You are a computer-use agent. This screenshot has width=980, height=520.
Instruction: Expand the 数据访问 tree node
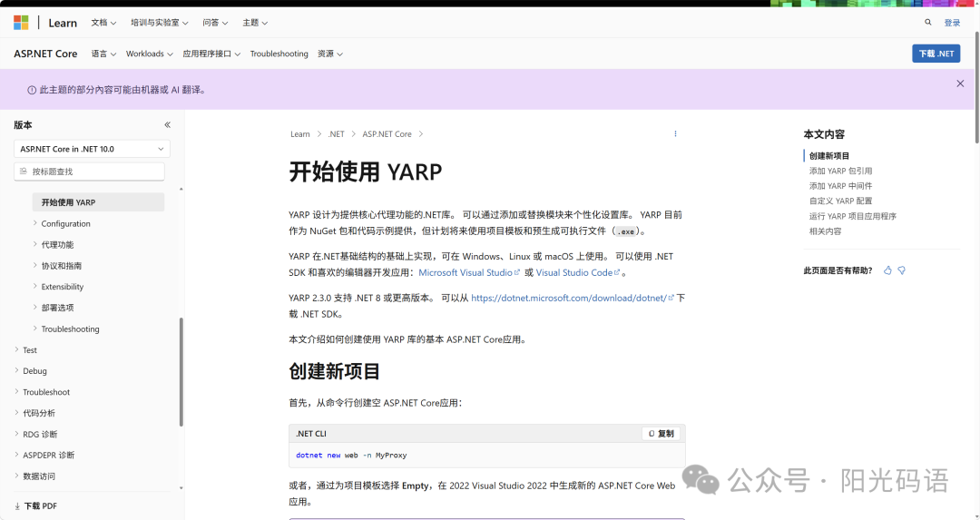[x=16, y=476]
